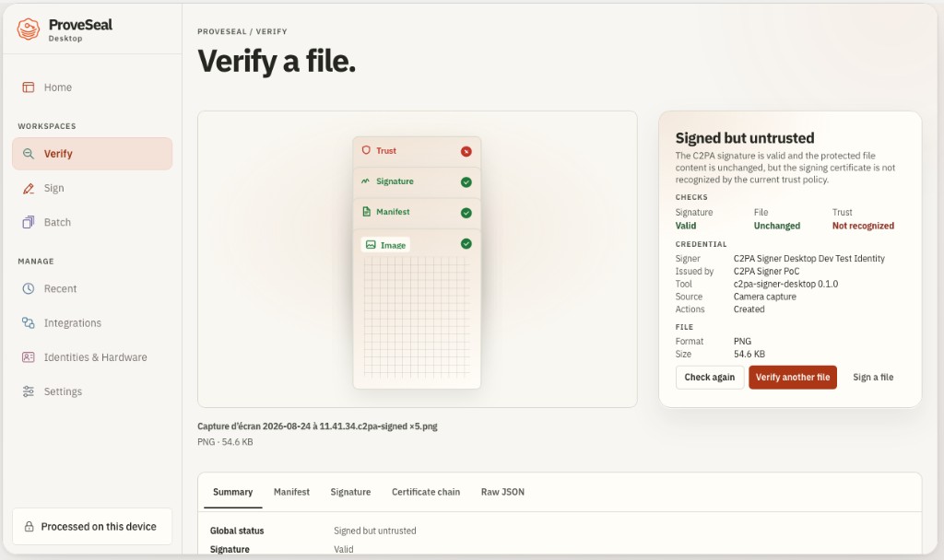Click the Recent clock icon
Viewport: 944px width, 560px height.
(29, 288)
